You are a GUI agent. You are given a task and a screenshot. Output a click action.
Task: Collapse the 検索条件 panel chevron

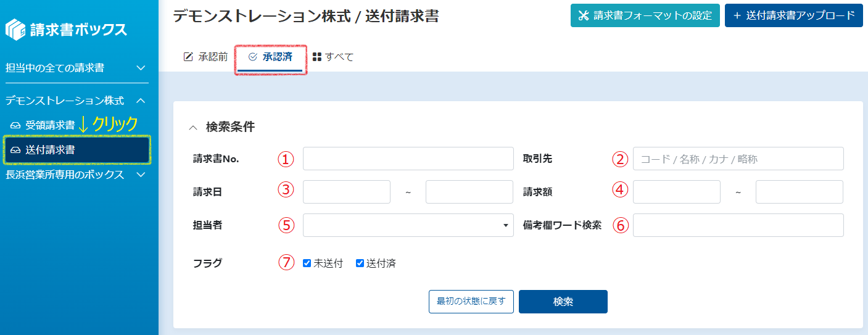[x=193, y=128]
